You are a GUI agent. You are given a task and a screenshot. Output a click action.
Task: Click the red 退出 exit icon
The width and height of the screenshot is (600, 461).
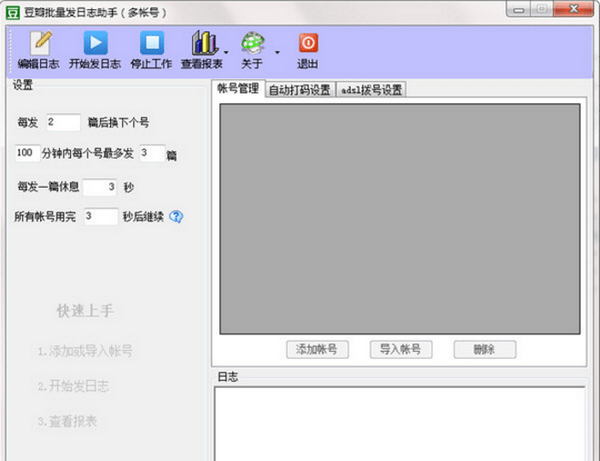tap(308, 50)
